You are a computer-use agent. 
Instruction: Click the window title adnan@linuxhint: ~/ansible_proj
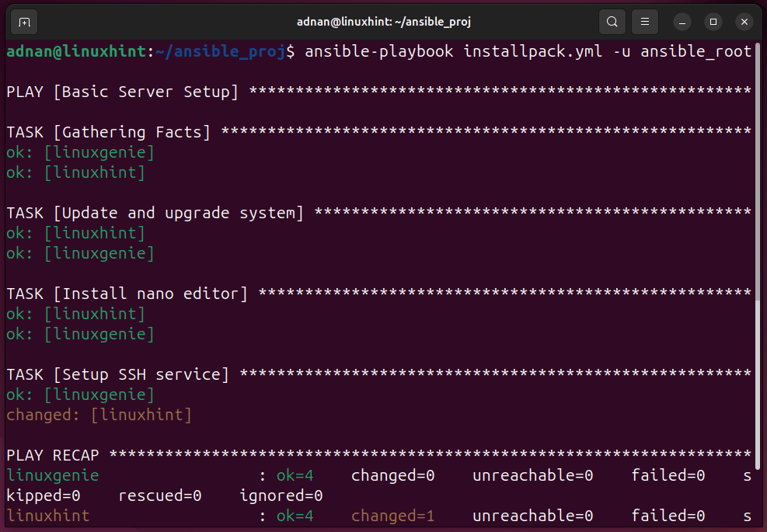pyautogui.click(x=384, y=22)
